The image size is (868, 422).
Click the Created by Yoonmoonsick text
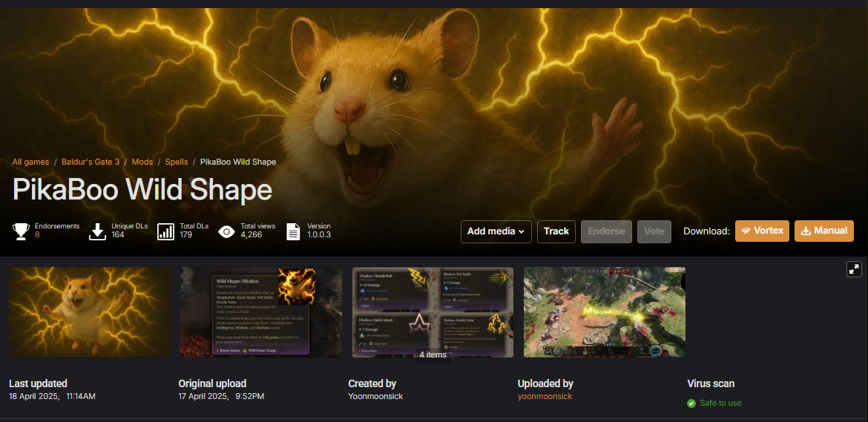pyautogui.click(x=376, y=396)
